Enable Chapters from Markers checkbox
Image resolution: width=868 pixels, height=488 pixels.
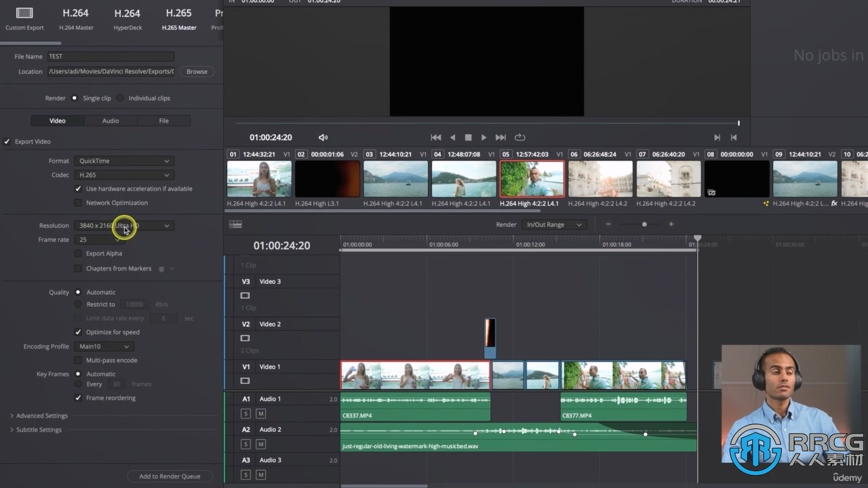click(x=78, y=268)
